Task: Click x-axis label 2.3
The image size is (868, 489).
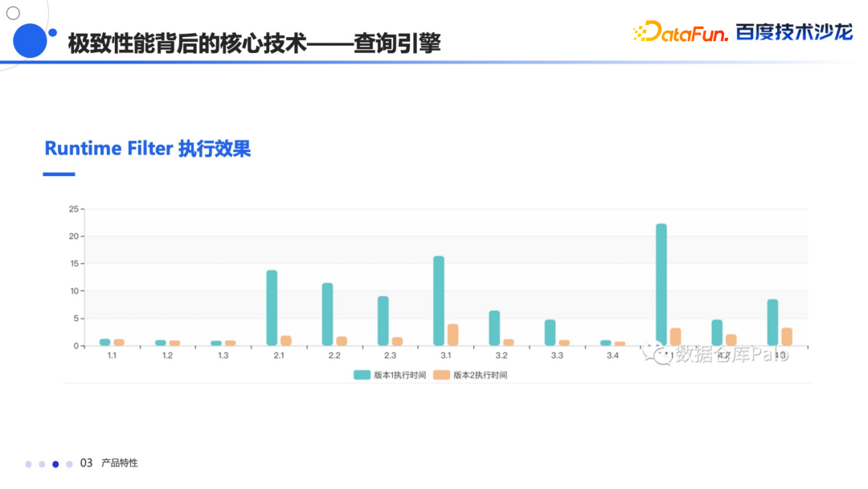Action: tap(391, 355)
